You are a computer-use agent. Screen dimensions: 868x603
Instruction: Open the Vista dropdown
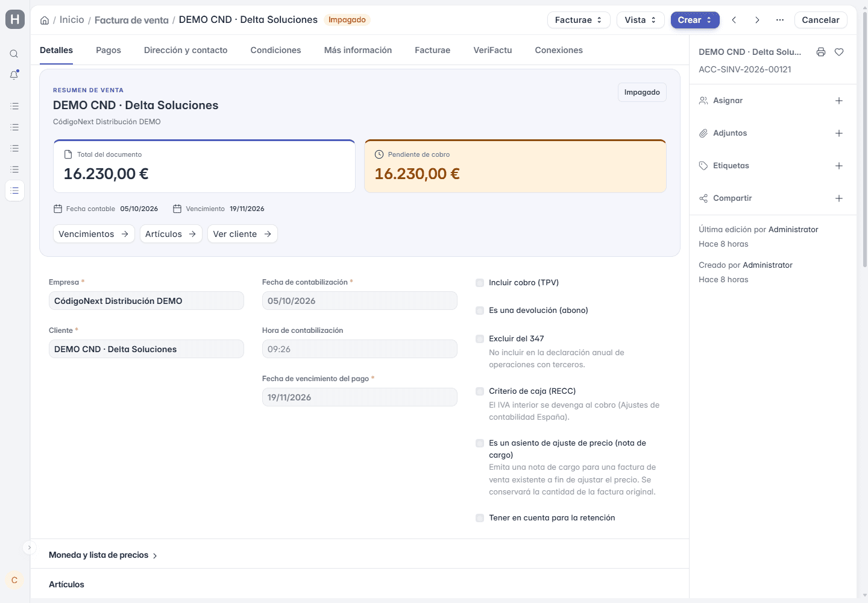pos(640,20)
